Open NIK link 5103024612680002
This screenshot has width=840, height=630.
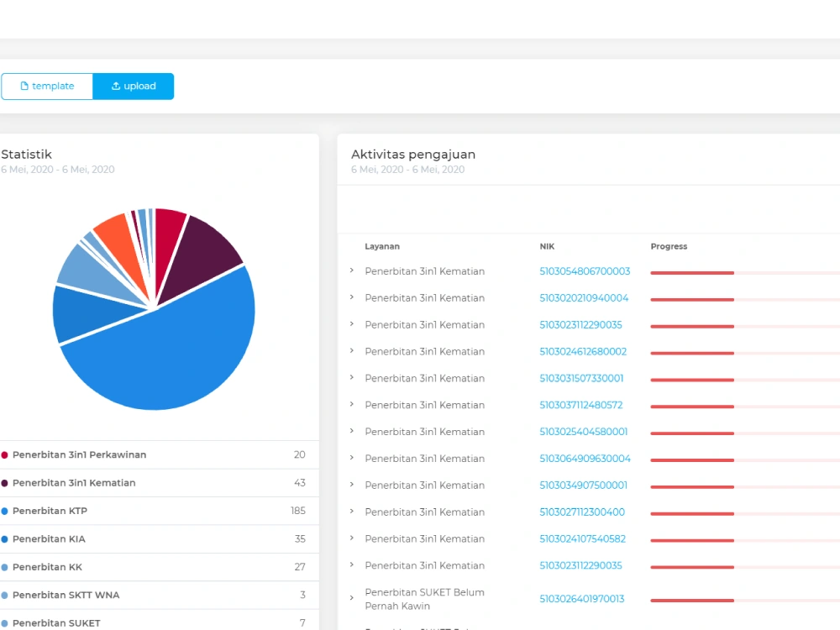coord(583,351)
